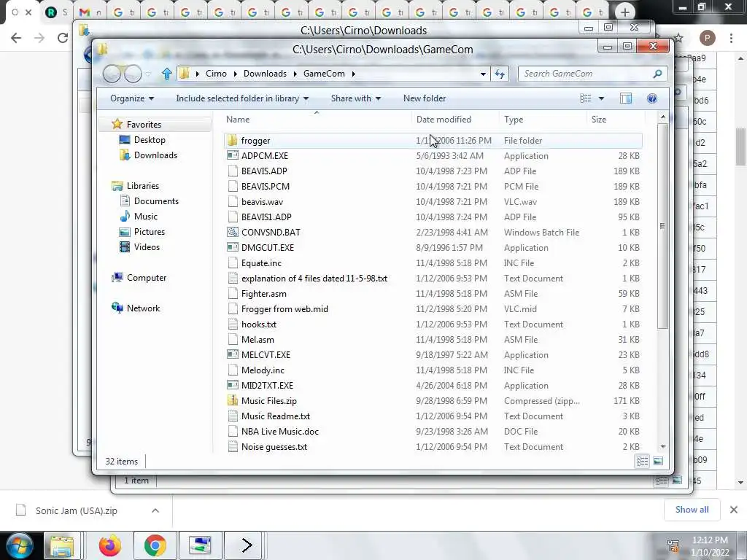747x560 pixels.
Task: Open Explorer help question mark icon
Action: coord(652,98)
